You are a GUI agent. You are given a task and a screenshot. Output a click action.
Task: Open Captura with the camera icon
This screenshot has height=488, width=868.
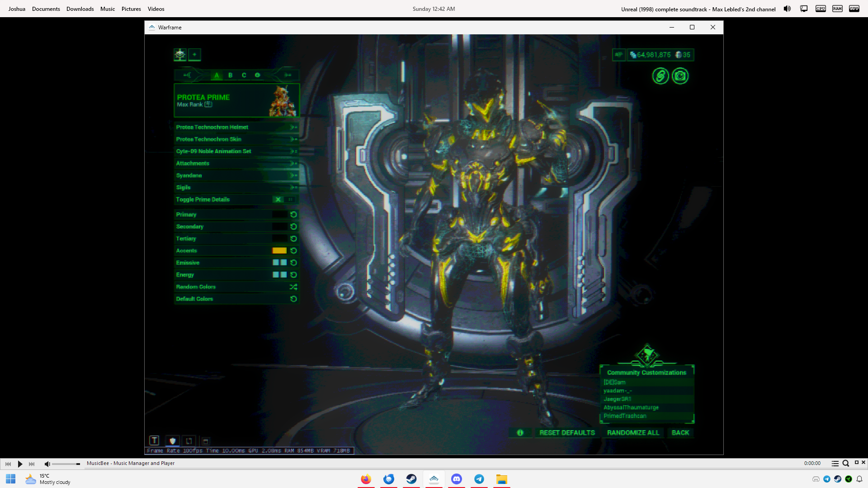[x=680, y=76]
